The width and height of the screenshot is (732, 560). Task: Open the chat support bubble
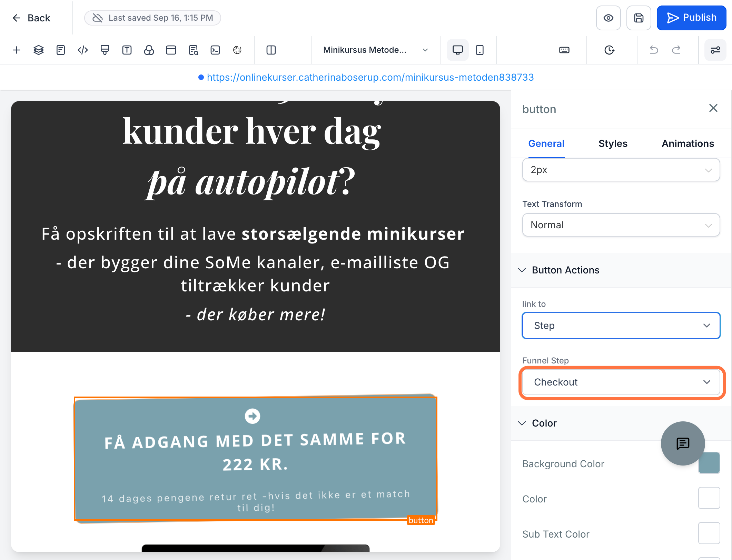pos(683,443)
